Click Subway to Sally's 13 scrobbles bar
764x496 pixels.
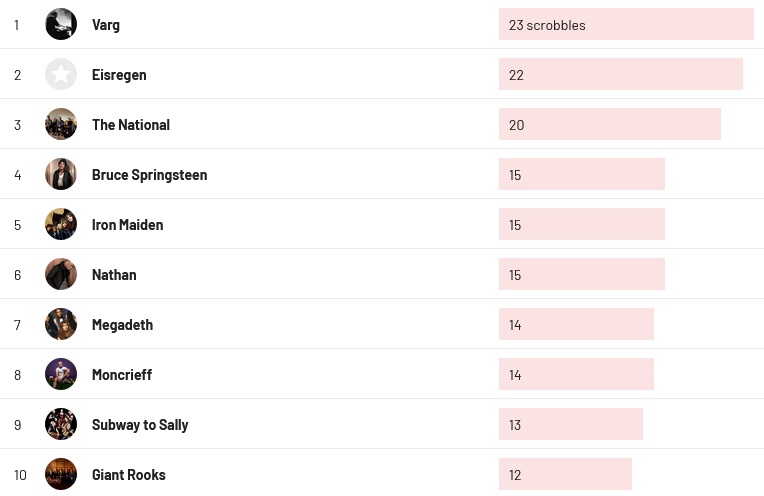click(x=570, y=424)
